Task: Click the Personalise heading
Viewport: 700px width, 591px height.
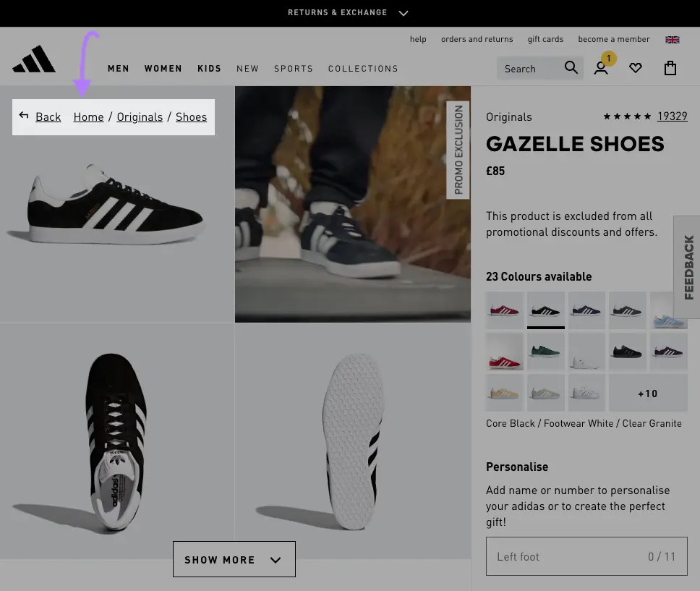Action: coord(517,467)
